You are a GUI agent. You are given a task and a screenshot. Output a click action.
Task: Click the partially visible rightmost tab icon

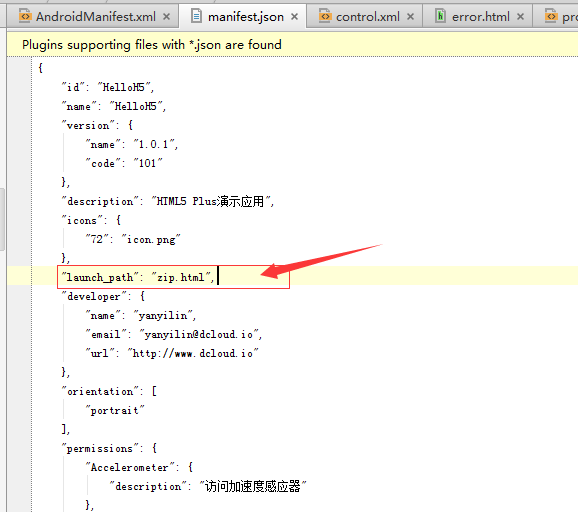[x=551, y=17]
